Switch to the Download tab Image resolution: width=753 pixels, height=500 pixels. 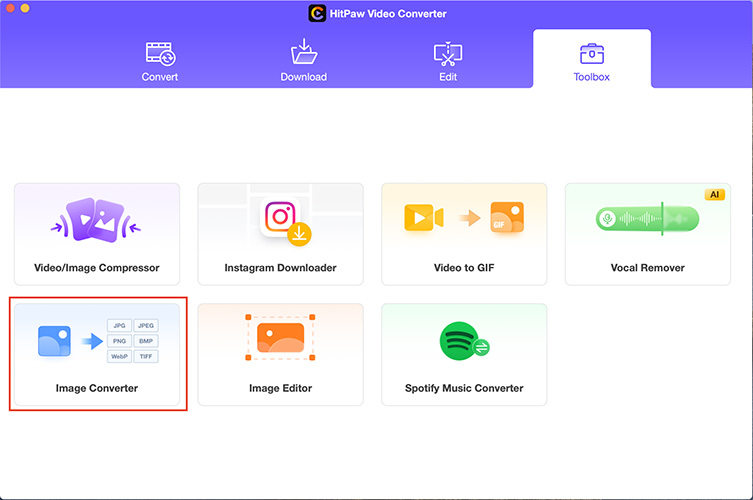[304, 61]
